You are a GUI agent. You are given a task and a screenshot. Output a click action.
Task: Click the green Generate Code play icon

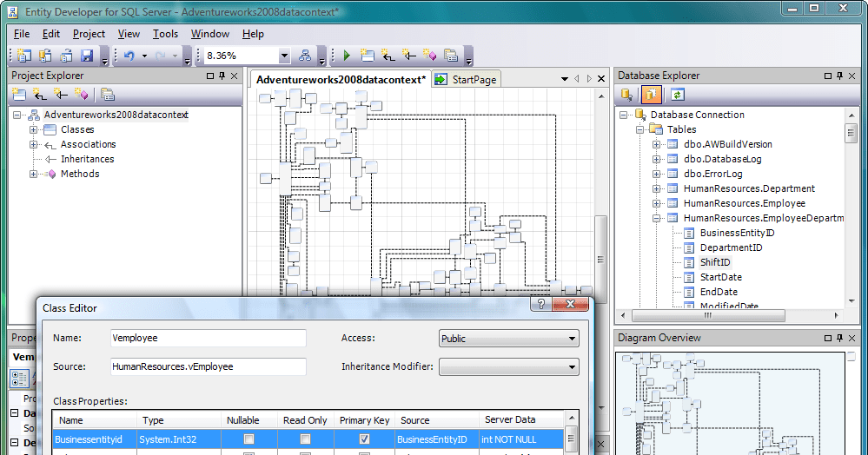pyautogui.click(x=347, y=56)
